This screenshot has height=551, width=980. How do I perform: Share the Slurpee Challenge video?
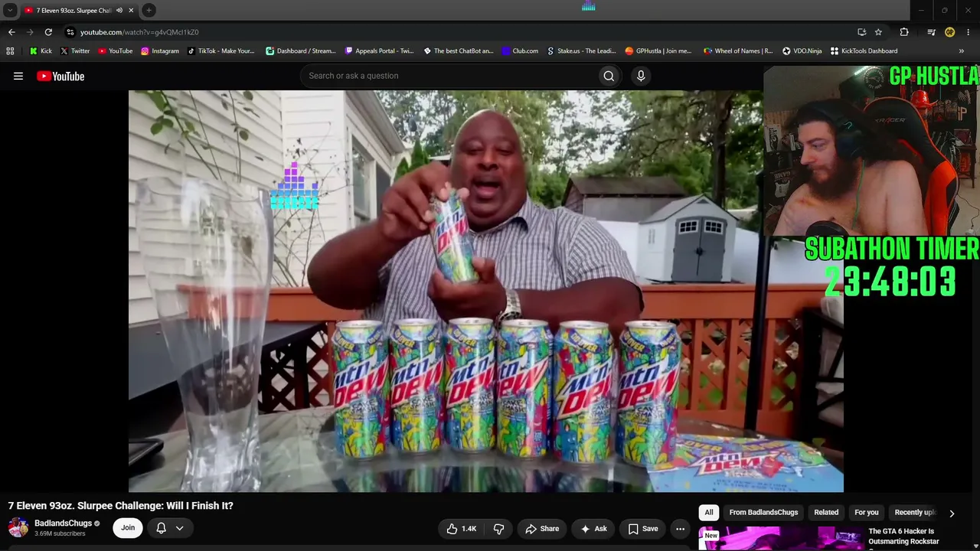(542, 529)
